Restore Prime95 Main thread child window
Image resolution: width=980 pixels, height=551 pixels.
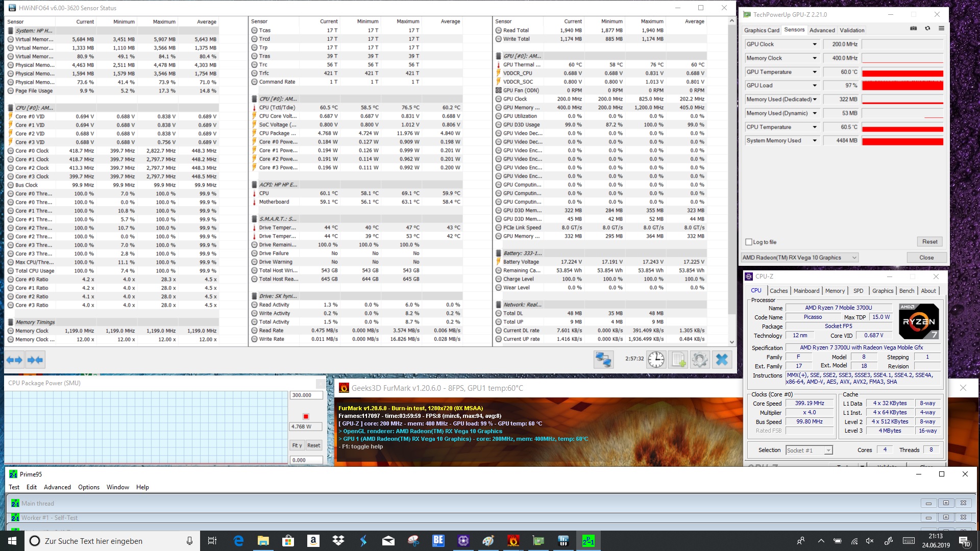[x=946, y=503]
